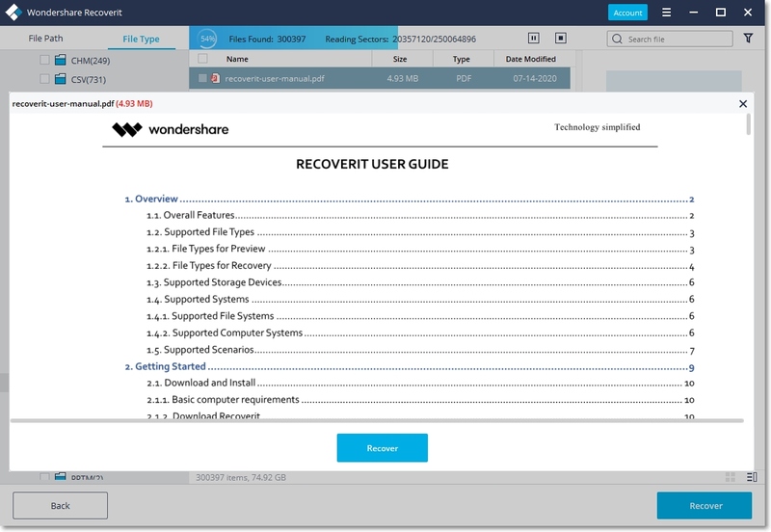
Task: Open the filter funnel icon
Action: click(748, 38)
